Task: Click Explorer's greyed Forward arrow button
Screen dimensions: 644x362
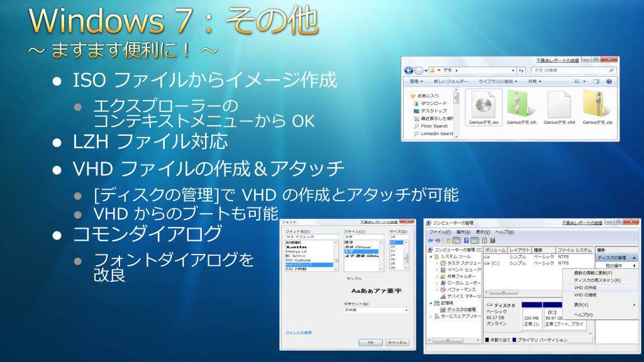Action: tap(418, 70)
